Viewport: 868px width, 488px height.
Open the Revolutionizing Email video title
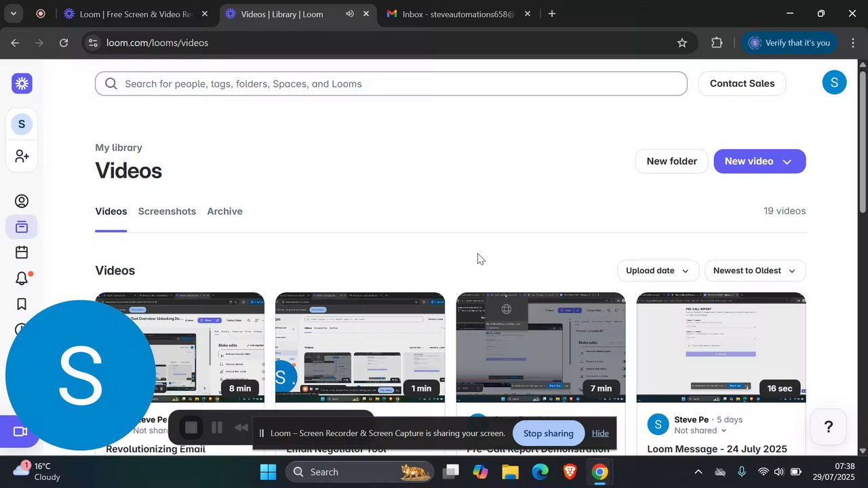pos(155,449)
